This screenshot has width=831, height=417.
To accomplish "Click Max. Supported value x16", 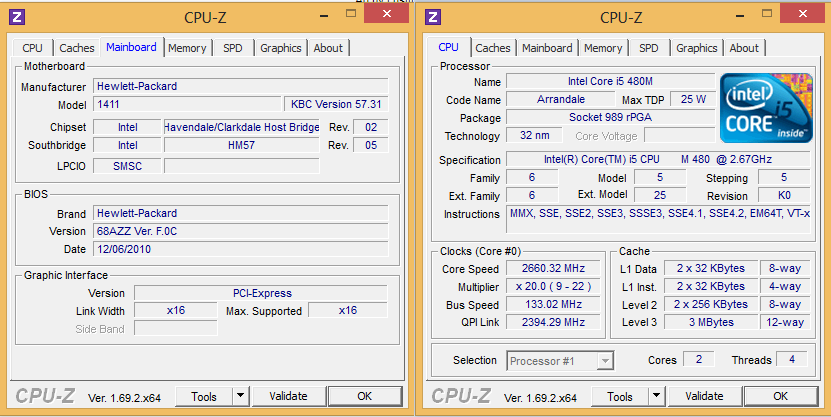I will (x=348, y=310).
